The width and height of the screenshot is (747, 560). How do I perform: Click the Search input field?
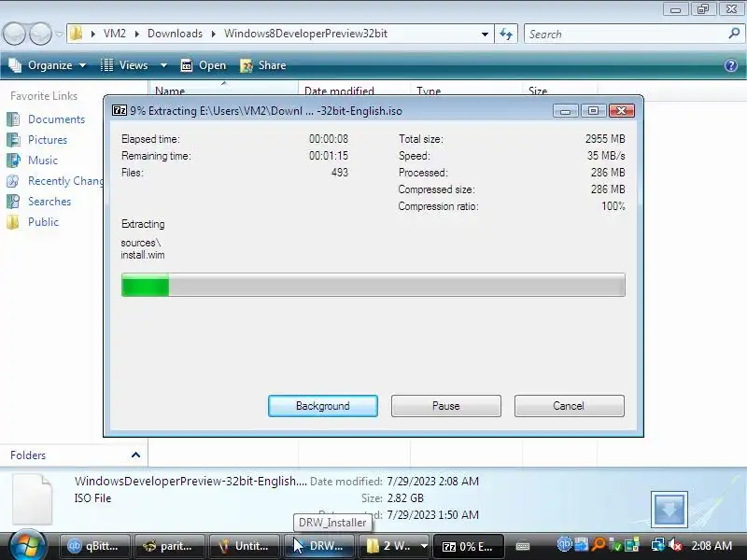pos(626,34)
